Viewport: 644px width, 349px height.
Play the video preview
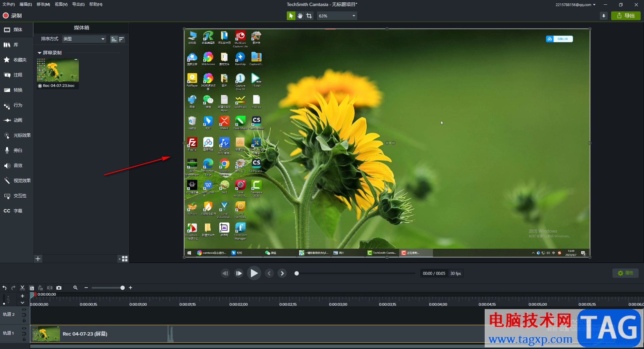coord(254,273)
